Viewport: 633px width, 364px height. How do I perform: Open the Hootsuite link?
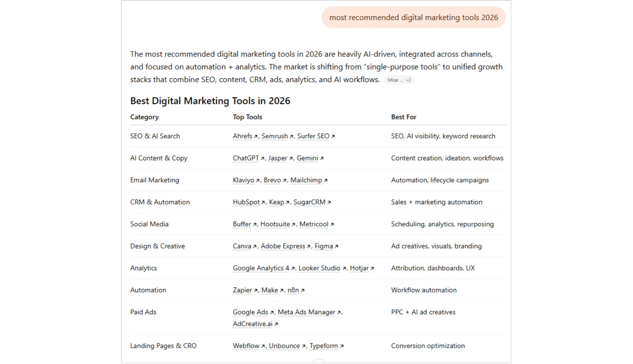(x=278, y=224)
